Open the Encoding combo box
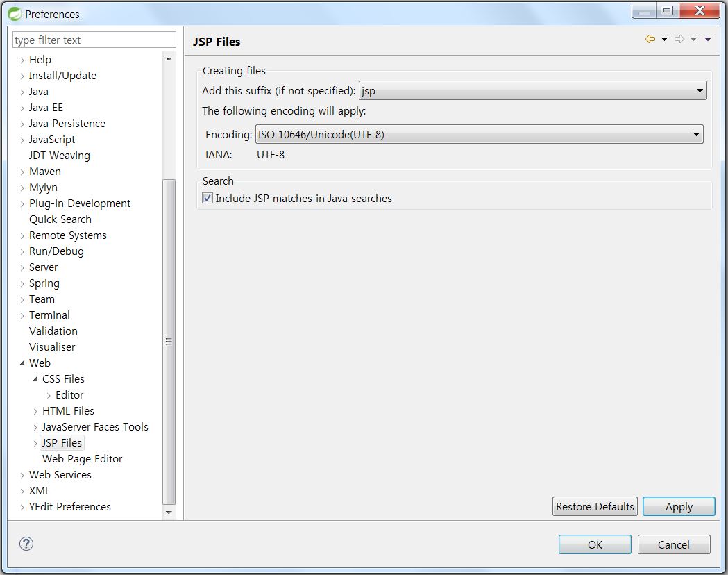The height and width of the screenshot is (575, 728). tap(479, 134)
